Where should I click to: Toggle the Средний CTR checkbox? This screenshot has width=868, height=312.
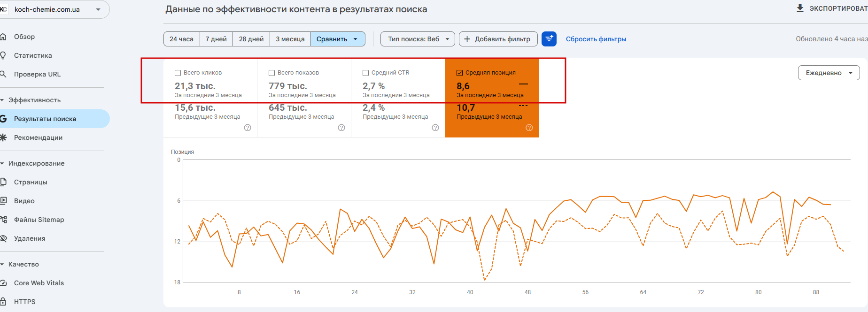click(365, 73)
